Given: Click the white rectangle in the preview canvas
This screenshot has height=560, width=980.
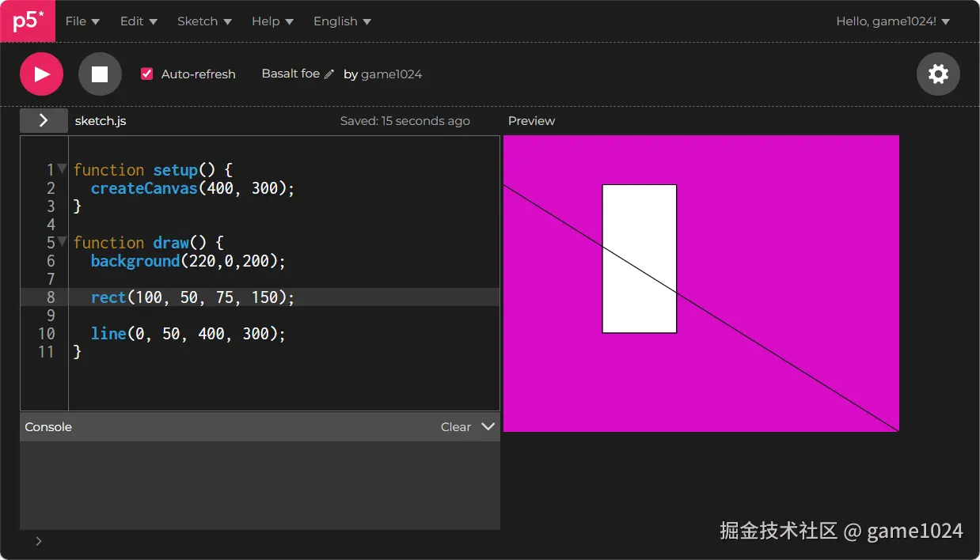Looking at the screenshot, I should (x=640, y=259).
